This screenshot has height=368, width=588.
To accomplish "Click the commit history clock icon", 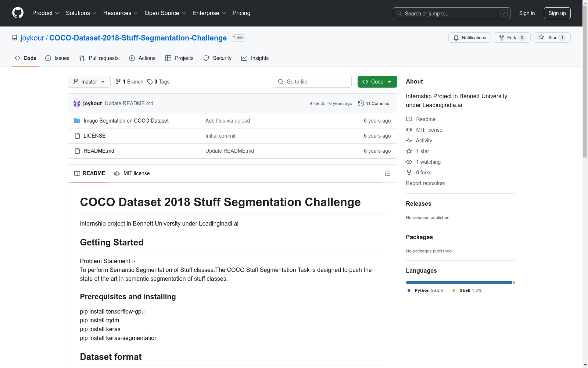I will 361,103.
